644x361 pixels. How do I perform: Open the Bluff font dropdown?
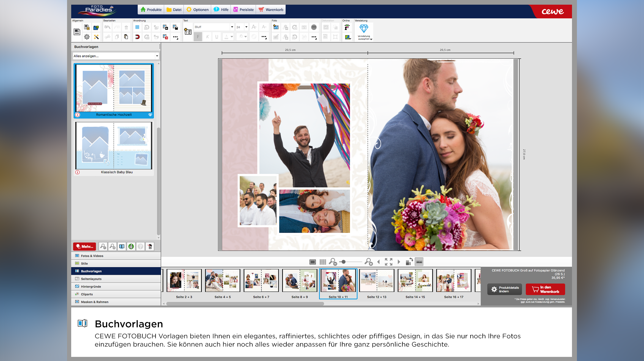(232, 27)
